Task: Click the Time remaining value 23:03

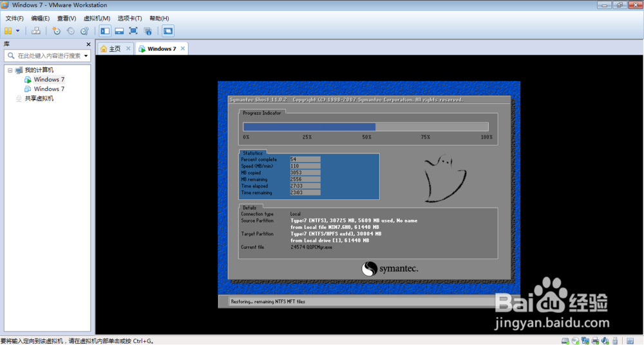Action: tap(305, 192)
